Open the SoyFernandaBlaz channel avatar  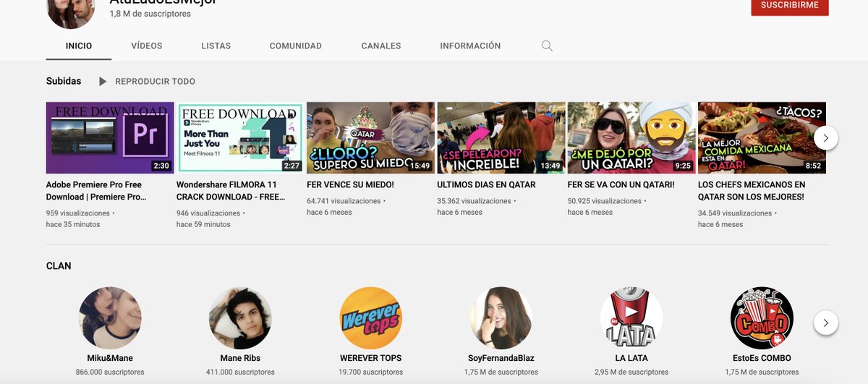point(501,318)
